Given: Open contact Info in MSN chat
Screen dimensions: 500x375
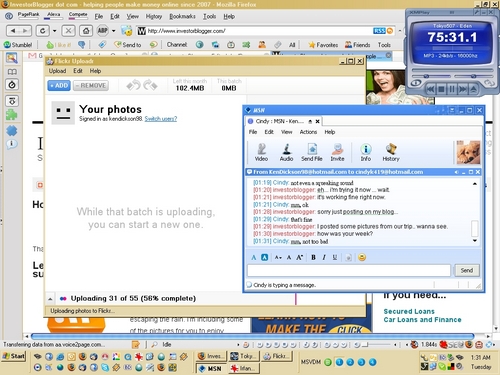Looking at the screenshot, I should (366, 152).
